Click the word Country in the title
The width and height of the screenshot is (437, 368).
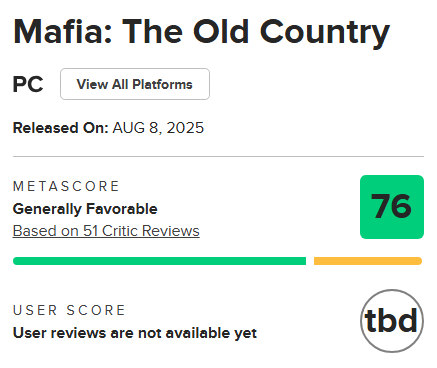pyautogui.click(x=325, y=33)
